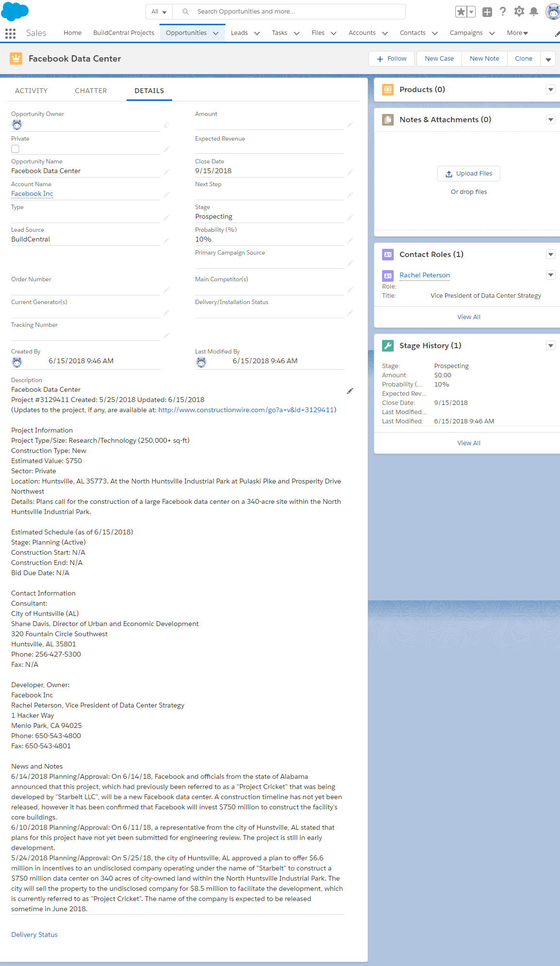Click the New Case button
The height and width of the screenshot is (966, 560).
(439, 59)
